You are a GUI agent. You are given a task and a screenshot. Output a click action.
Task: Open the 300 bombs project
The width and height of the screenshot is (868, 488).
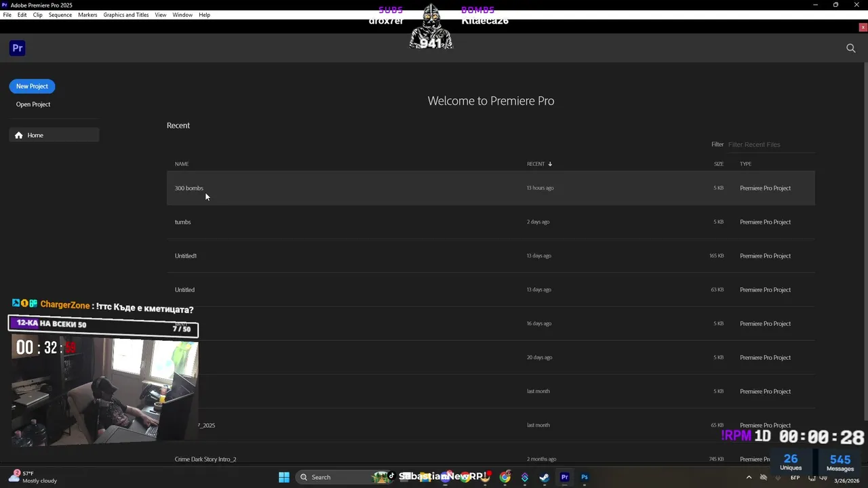[491, 188]
